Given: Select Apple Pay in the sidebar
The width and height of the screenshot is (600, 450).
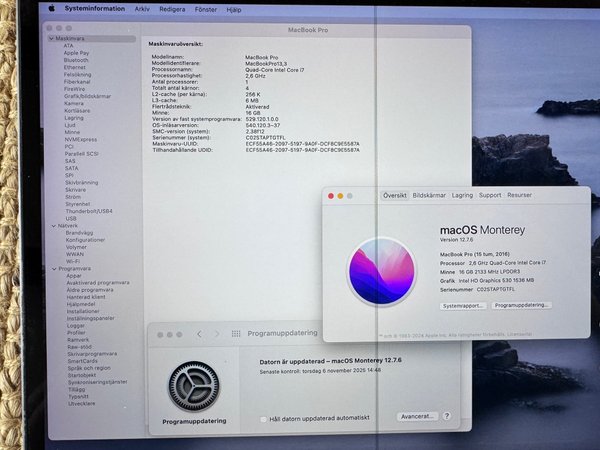Looking at the screenshot, I should tap(76, 53).
